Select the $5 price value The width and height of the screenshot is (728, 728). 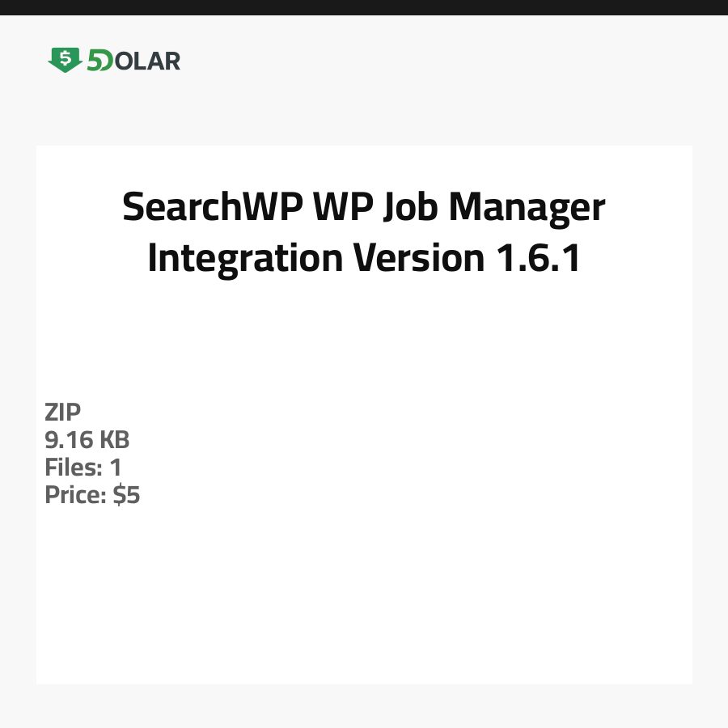pyautogui.click(x=127, y=495)
